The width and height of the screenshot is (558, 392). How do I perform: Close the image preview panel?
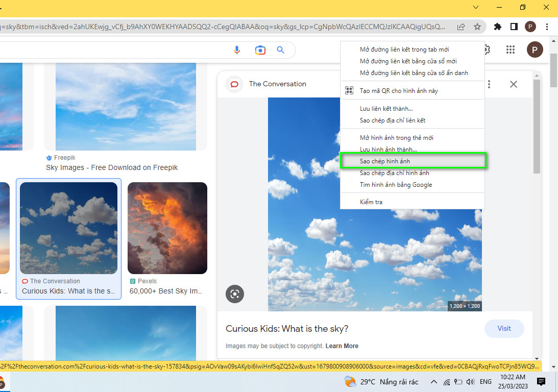point(513,84)
